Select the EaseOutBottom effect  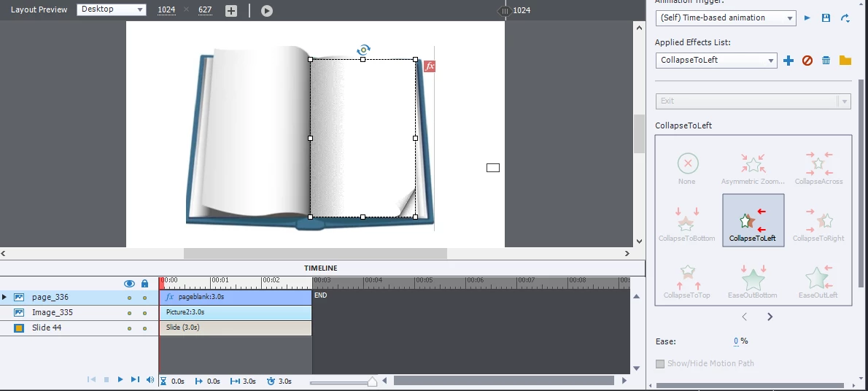pyautogui.click(x=753, y=282)
